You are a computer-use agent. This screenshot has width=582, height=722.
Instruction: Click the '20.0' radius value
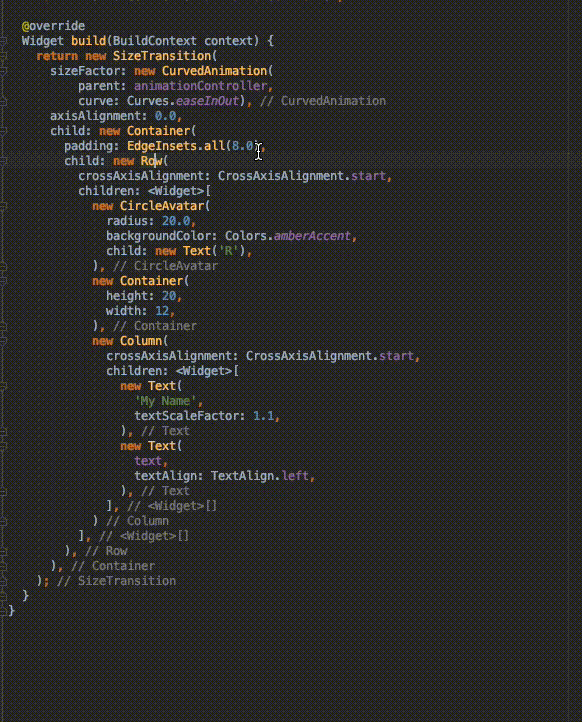point(176,221)
